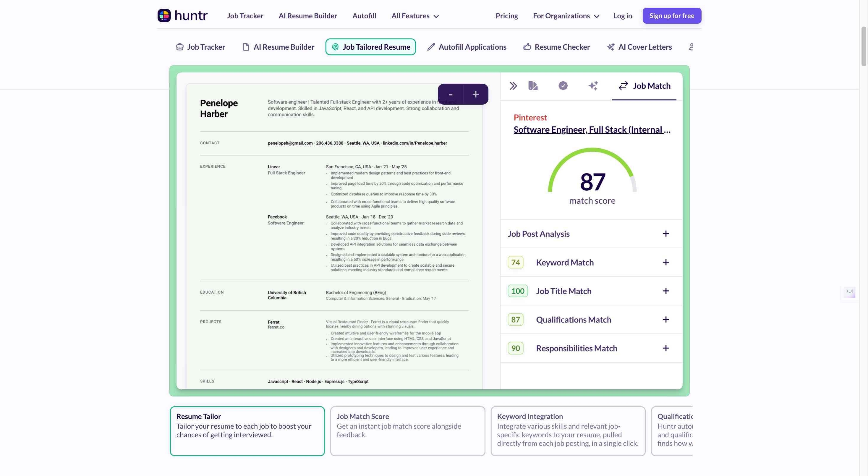Click the contact line with penelopeh@gmail.com
The image size is (868, 476).
coord(357,143)
